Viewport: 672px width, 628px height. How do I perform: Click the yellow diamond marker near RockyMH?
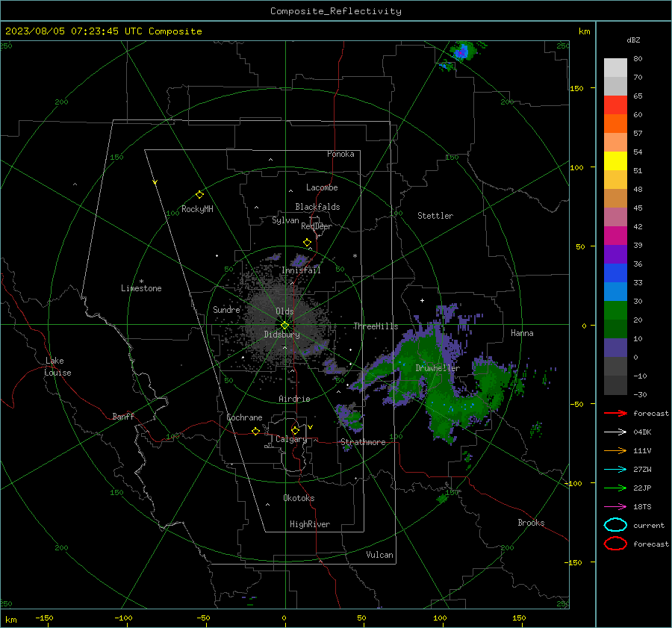coord(199,195)
